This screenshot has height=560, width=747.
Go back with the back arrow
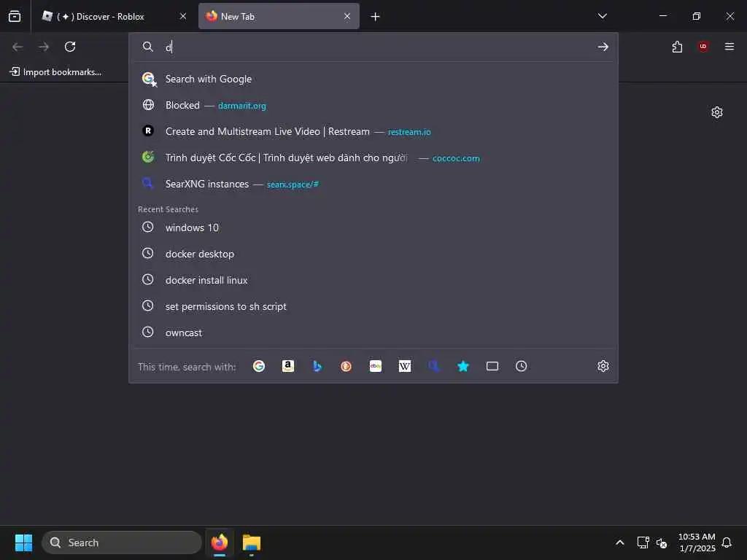(x=18, y=47)
